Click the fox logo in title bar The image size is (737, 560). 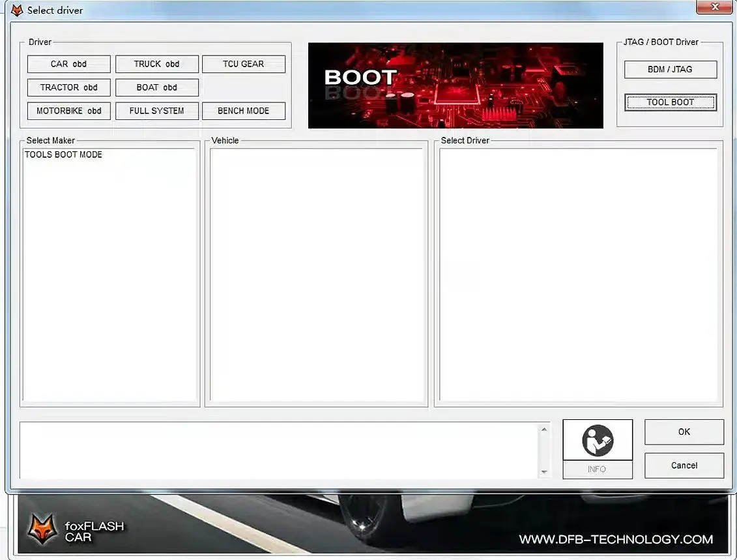click(16, 10)
